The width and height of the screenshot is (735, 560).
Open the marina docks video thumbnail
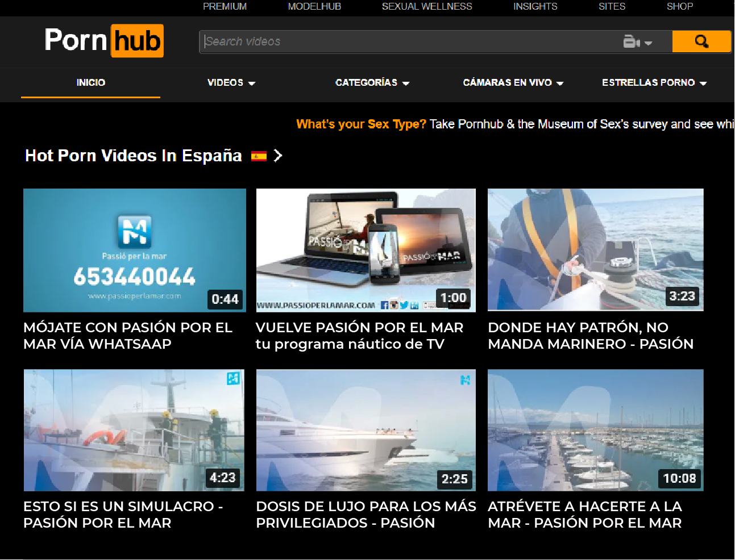point(596,431)
